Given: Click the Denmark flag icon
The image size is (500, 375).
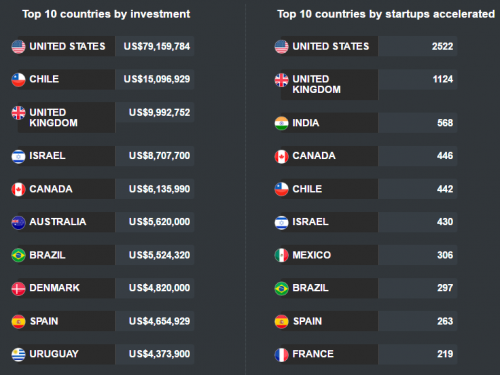Looking at the screenshot, I should tap(18, 289).
